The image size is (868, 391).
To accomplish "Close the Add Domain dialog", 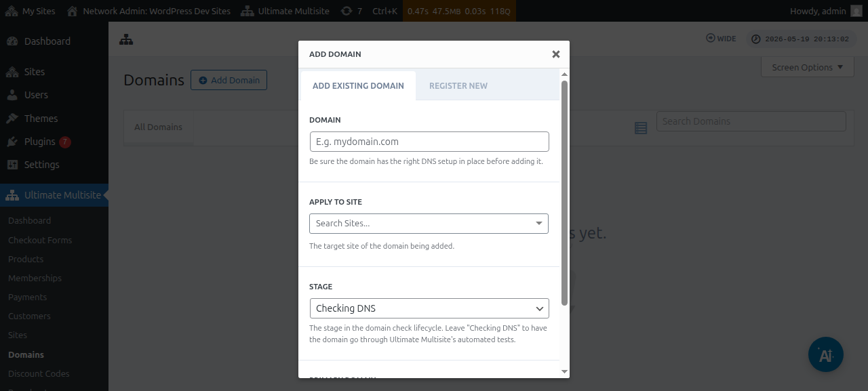I will point(556,54).
